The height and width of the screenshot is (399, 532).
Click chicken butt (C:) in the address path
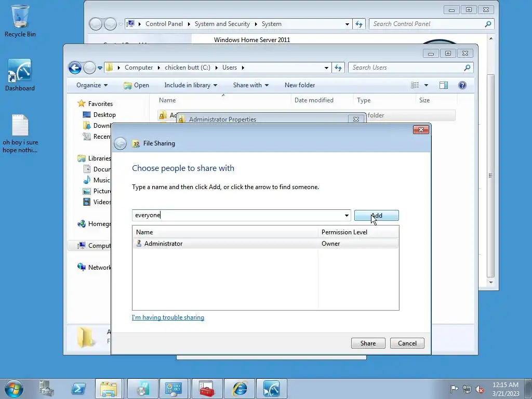(x=187, y=68)
